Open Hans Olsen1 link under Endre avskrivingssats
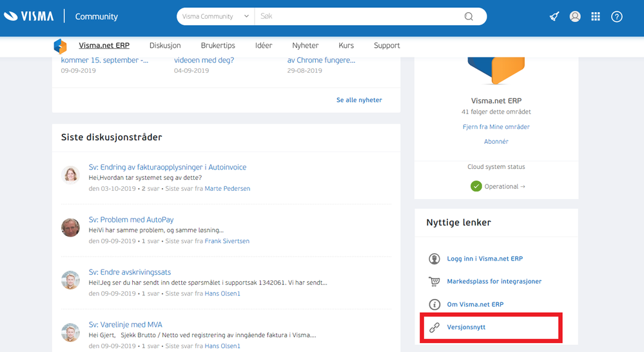Screen dimensions: 644x352 (222, 294)
